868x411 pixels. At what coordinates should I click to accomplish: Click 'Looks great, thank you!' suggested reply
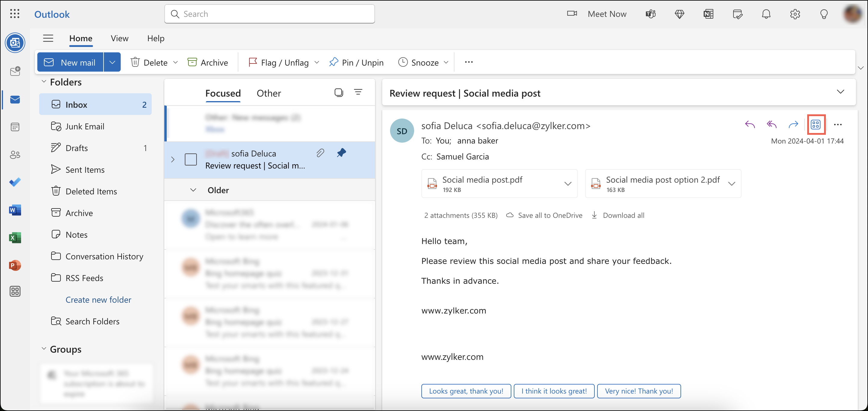coord(466,391)
